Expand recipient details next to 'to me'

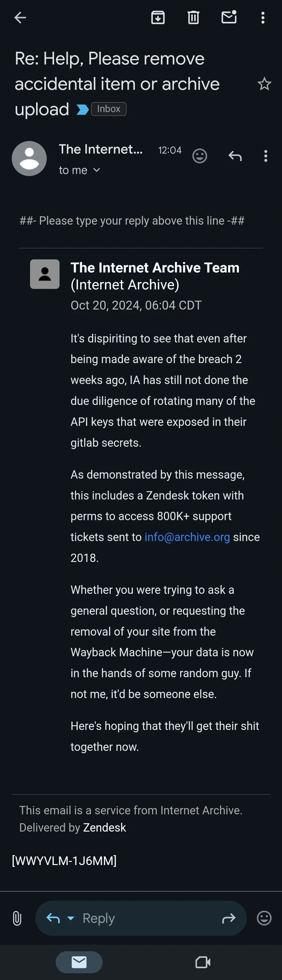[97, 170]
